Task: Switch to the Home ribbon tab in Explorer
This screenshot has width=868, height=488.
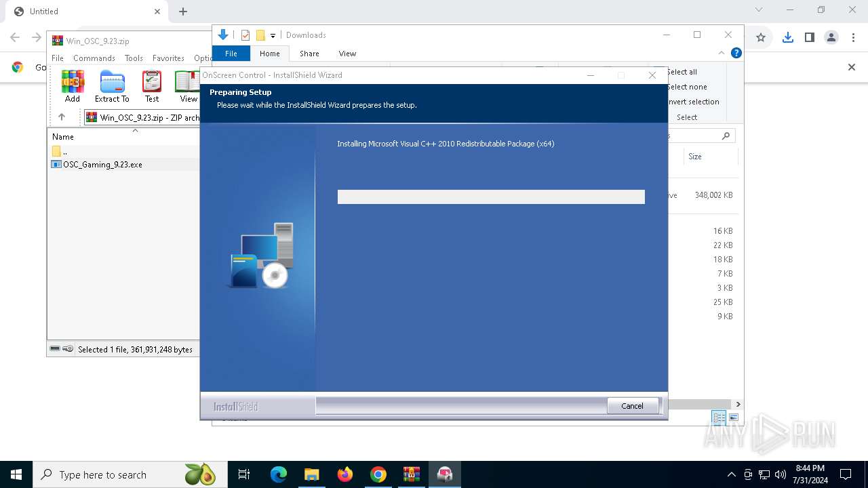Action: point(269,54)
